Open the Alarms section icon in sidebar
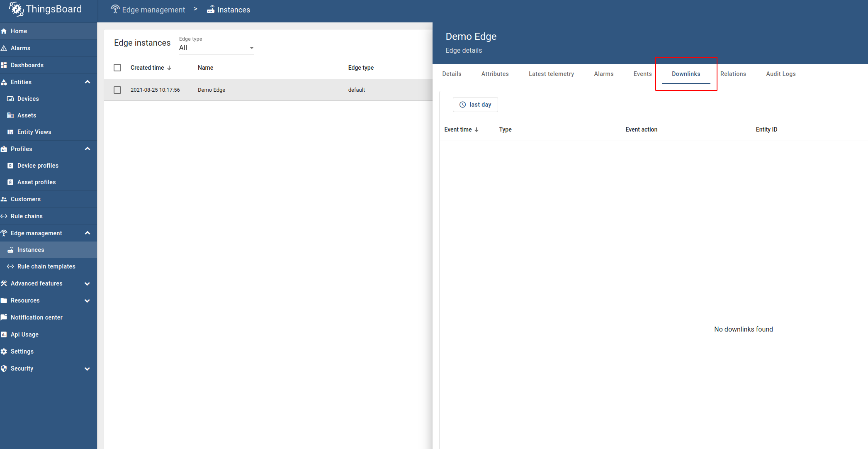Image resolution: width=868 pixels, height=449 pixels. tap(4, 48)
